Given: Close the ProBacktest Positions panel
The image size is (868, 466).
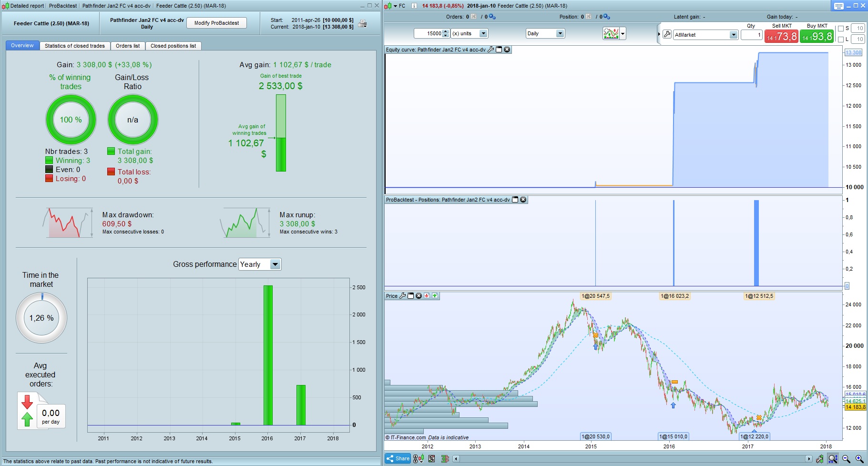Looking at the screenshot, I should click(x=523, y=200).
